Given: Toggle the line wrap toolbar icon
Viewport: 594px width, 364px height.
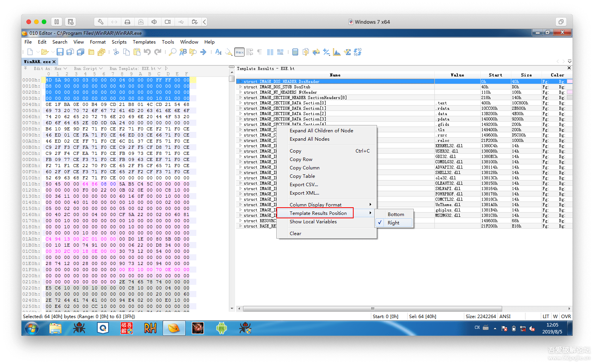Looking at the screenshot, I should pyautogui.click(x=250, y=52).
